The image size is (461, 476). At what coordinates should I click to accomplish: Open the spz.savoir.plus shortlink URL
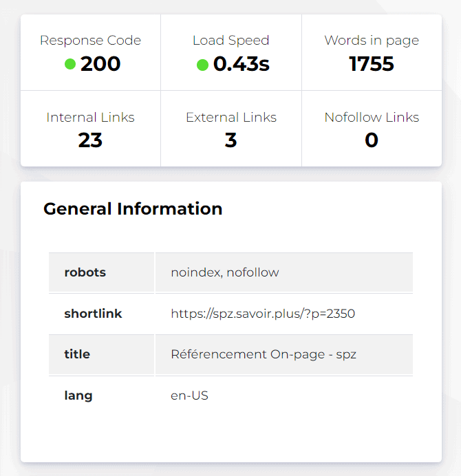[x=263, y=314]
